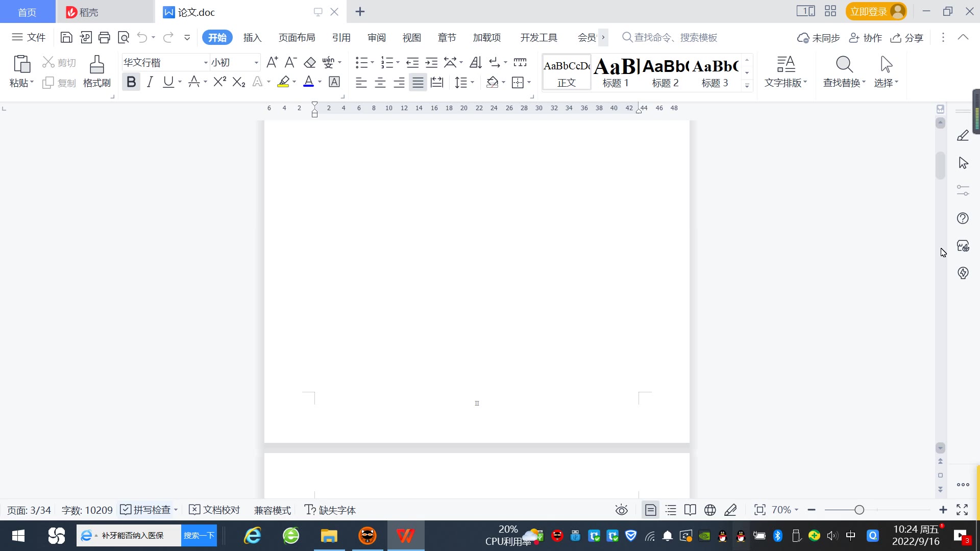Apply subscript formatting
This screenshot has height=551, width=980.
(239, 82)
